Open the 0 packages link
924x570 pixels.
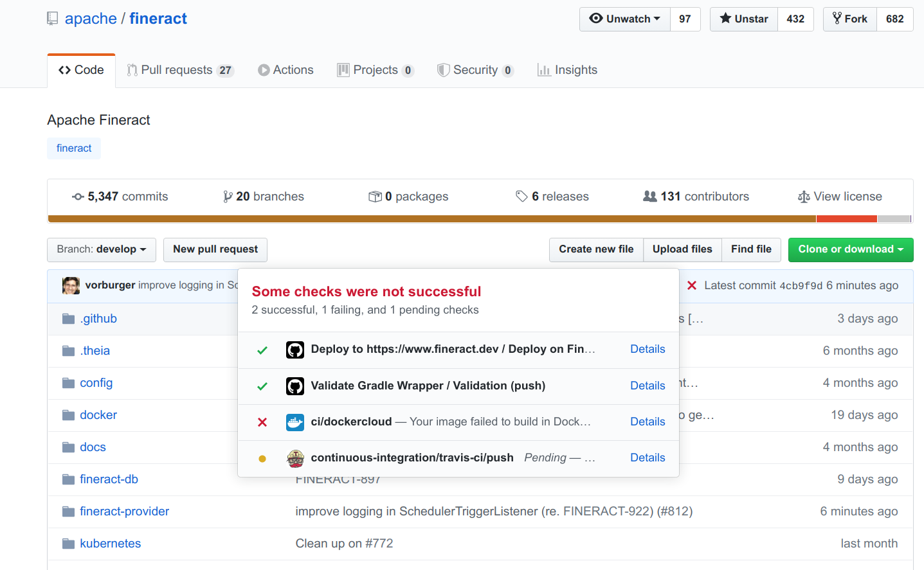coord(408,197)
